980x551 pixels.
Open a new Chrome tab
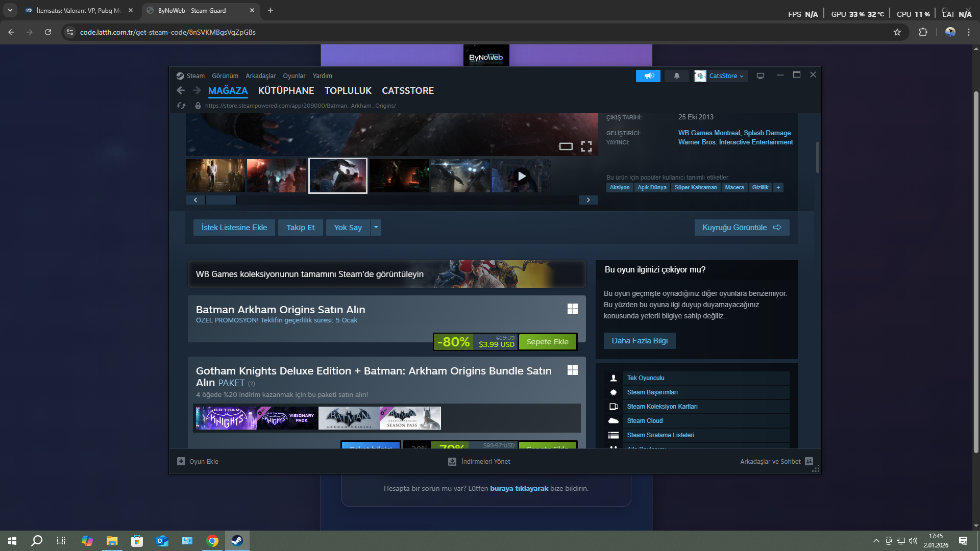click(271, 11)
